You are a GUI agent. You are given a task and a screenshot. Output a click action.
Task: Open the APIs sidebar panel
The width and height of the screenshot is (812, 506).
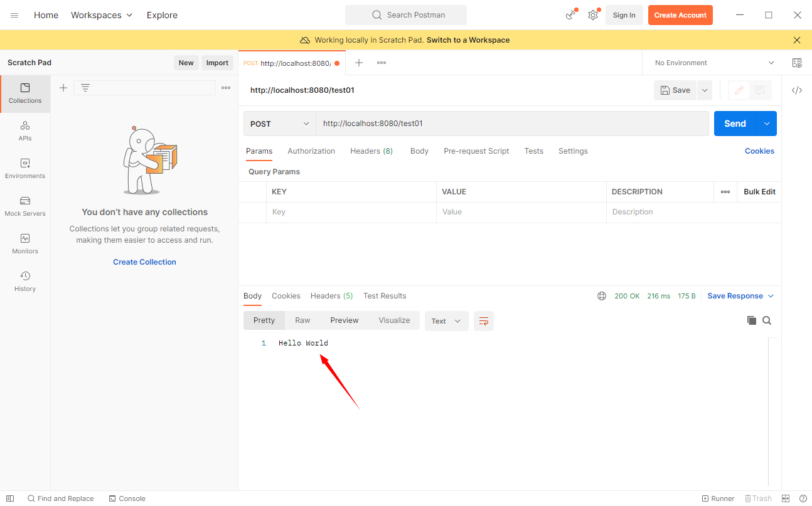point(25,131)
